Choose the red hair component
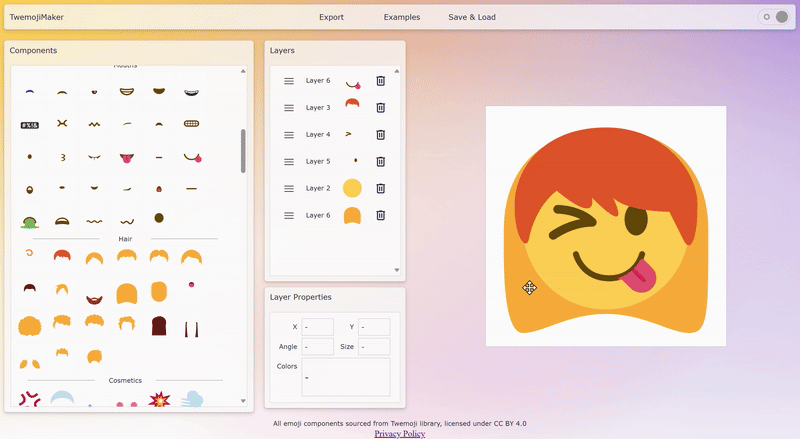Viewport: 800px width, 439px height. 62,257
